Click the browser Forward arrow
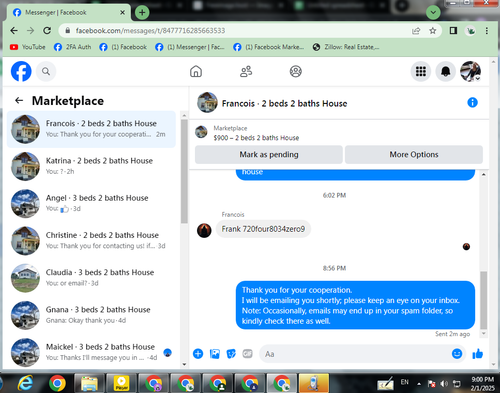The height and width of the screenshot is (393, 500). click(x=31, y=31)
